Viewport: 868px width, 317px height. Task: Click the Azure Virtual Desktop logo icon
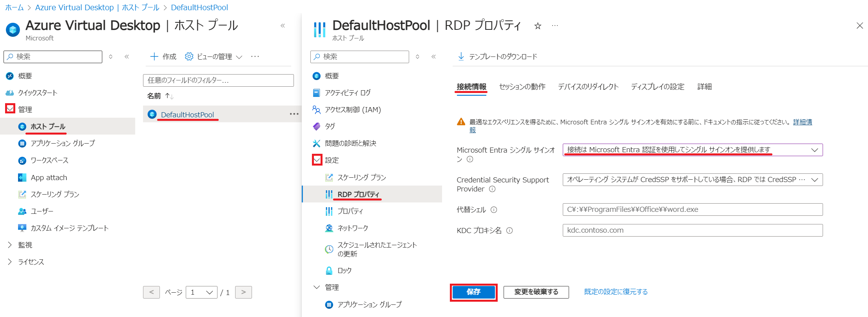[x=13, y=29]
